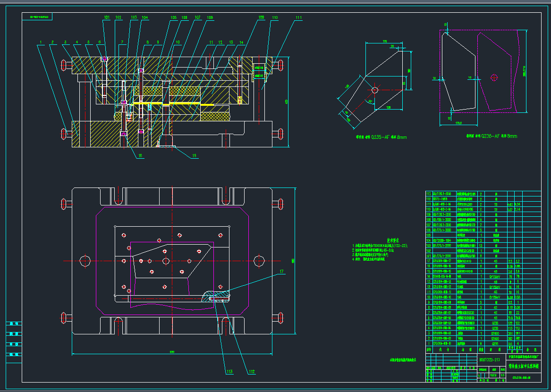Select callout label 15 below section view
This screenshot has width=551, height=392.
click(x=194, y=155)
